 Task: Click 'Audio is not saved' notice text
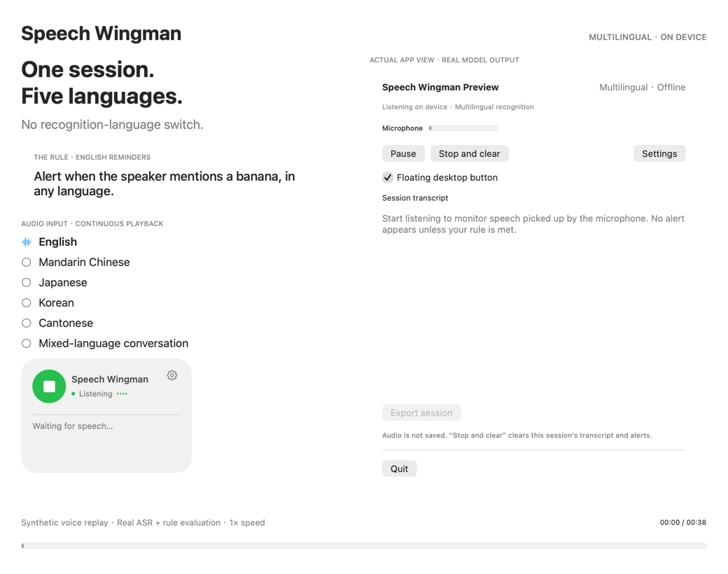click(517, 435)
